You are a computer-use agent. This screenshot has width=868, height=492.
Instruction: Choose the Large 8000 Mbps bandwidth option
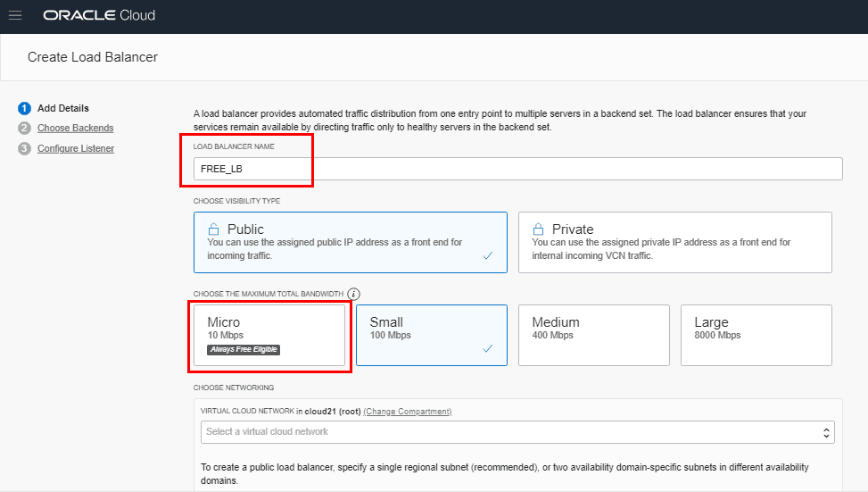756,335
